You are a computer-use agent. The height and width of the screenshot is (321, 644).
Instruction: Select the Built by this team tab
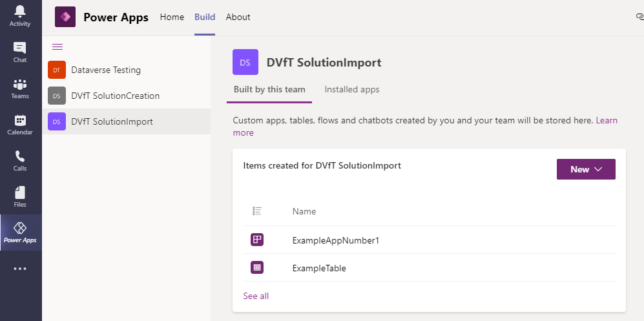coord(269,90)
